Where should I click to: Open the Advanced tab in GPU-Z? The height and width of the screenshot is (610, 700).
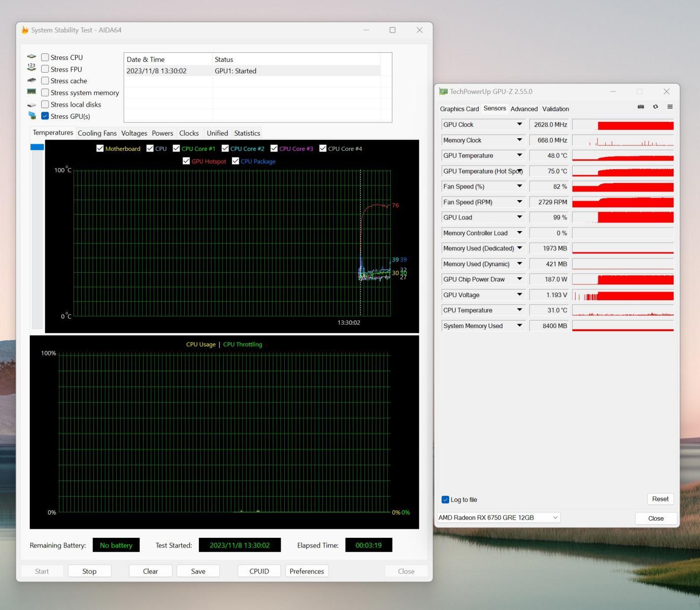524,109
